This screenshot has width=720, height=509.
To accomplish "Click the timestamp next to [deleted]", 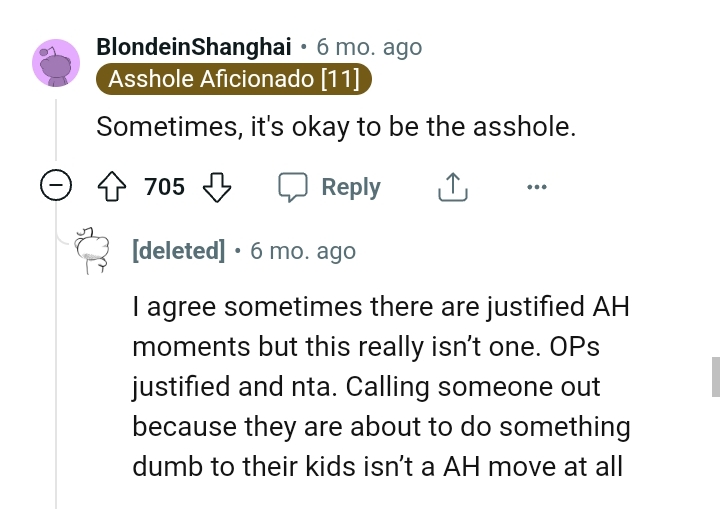I will coord(303,250).
